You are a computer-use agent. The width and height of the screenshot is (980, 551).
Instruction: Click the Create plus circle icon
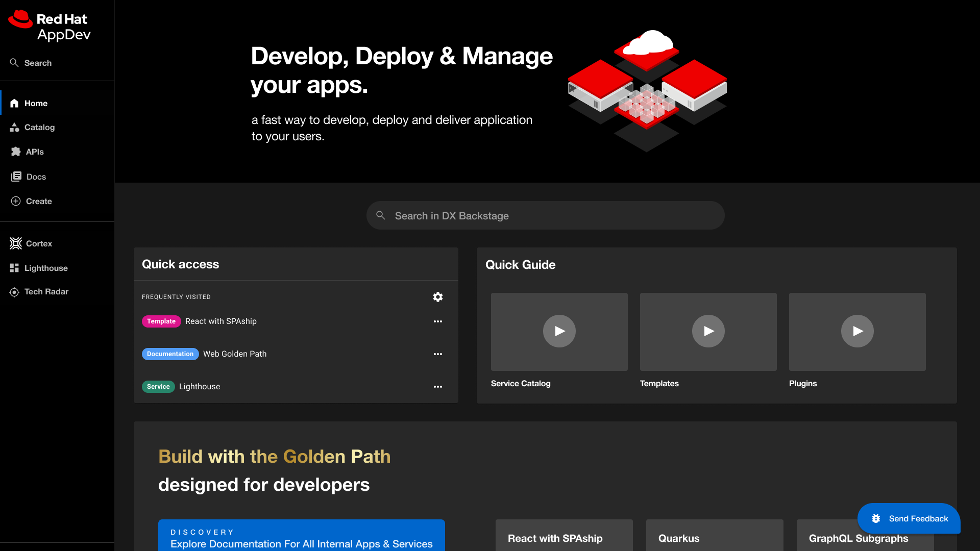click(16, 201)
